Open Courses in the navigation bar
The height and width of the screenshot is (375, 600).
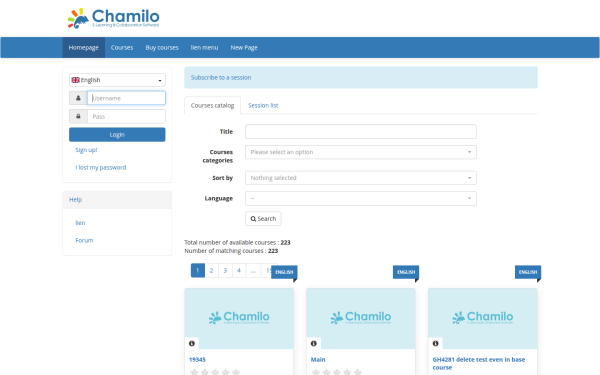click(122, 47)
